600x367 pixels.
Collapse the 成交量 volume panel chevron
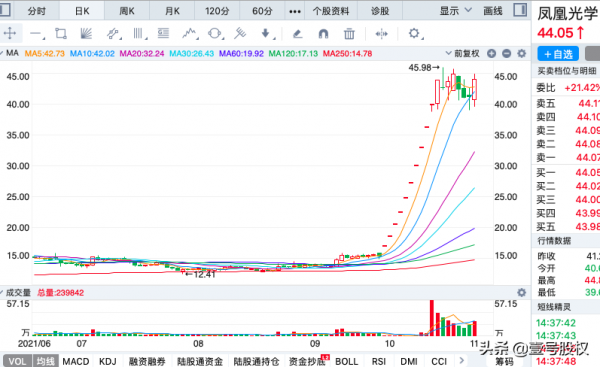coord(2,293)
